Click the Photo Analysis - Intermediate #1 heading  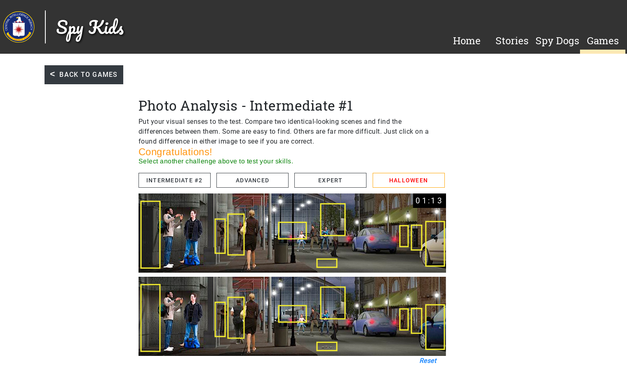[246, 106]
